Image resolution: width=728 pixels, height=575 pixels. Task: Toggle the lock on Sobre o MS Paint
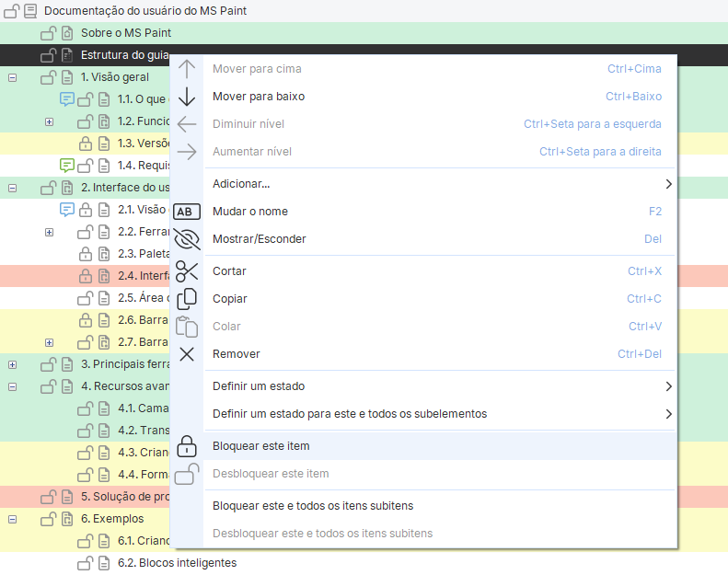pyautogui.click(x=49, y=33)
